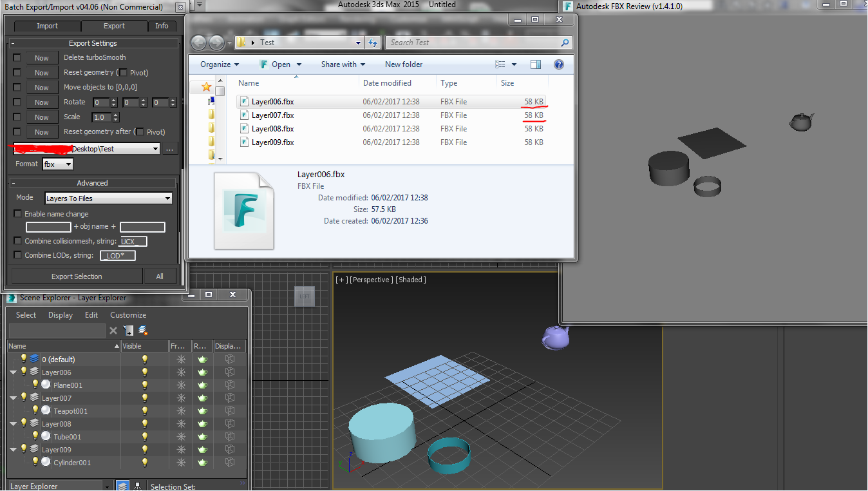Image resolution: width=868 pixels, height=491 pixels.
Task: Click the freeze snowflake icon for Teapot001
Action: [181, 410]
